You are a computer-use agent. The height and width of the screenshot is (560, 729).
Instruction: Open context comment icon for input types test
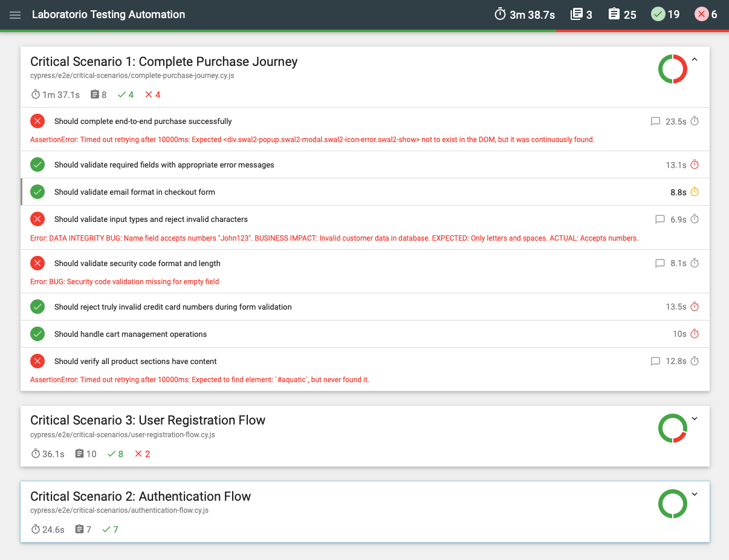click(660, 220)
